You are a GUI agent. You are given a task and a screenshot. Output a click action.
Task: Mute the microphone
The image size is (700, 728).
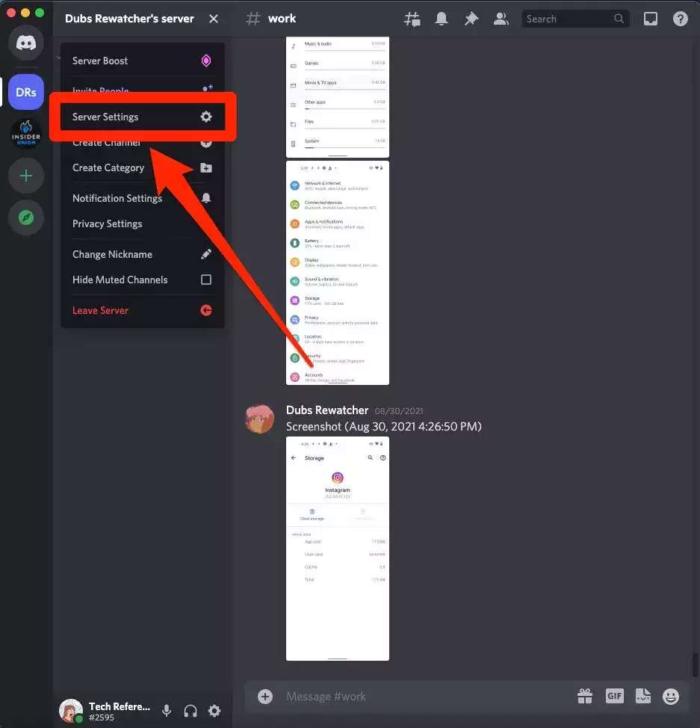click(167, 711)
